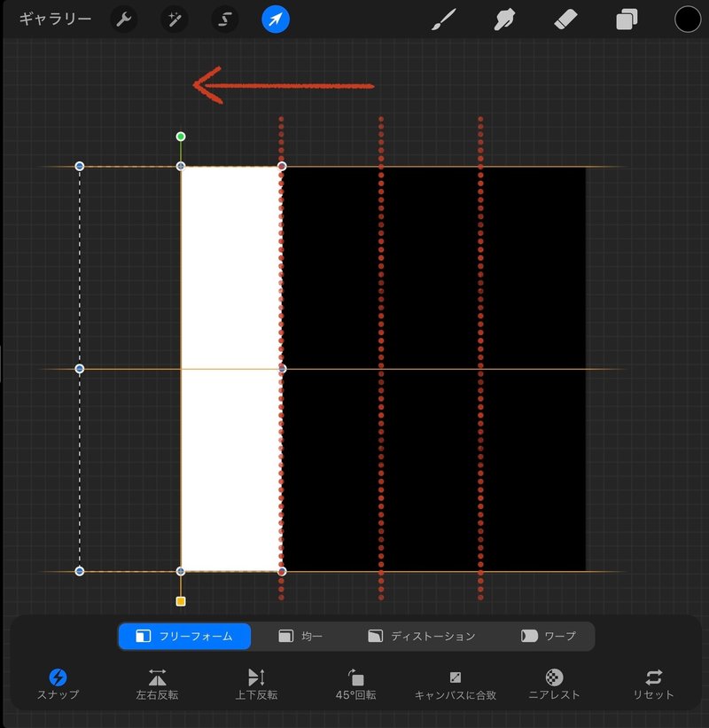The height and width of the screenshot is (728, 709).
Task: Click the bottom-right handle of white rectangle
Action: (x=282, y=572)
